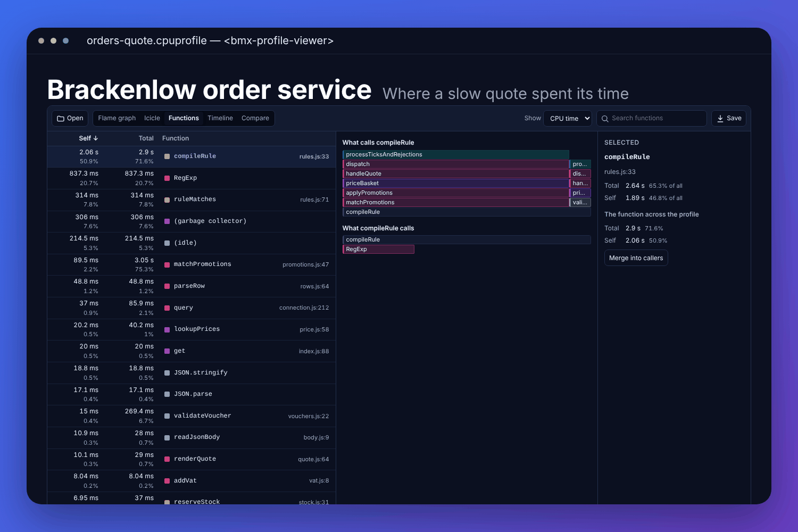Image resolution: width=798 pixels, height=532 pixels.
Task: Click the narrow 'pro...' caller bar
Action: pos(580,164)
